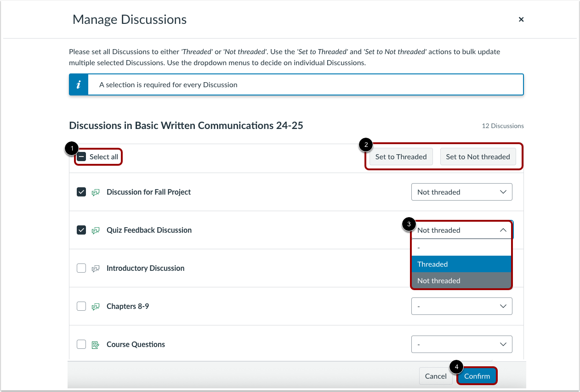Click the X to close Manage Discussions

tap(521, 19)
